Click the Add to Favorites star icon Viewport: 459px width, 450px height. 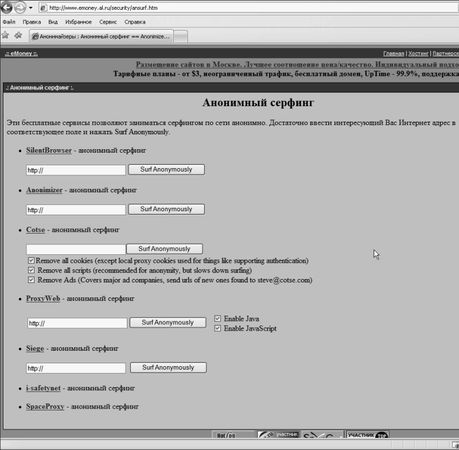pos(18,35)
